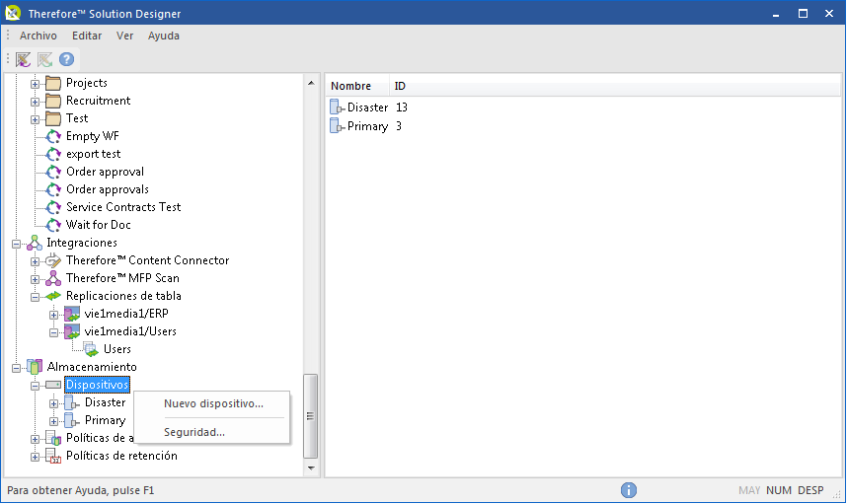Expand the Disaster device node
Image resolution: width=847 pixels, height=504 pixels.
coord(53,404)
